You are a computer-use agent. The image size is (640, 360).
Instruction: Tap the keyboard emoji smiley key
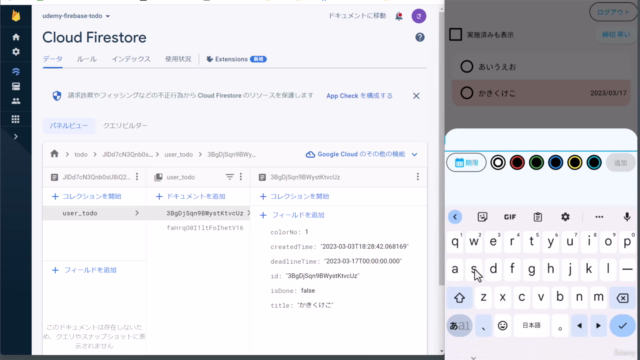(x=502, y=325)
